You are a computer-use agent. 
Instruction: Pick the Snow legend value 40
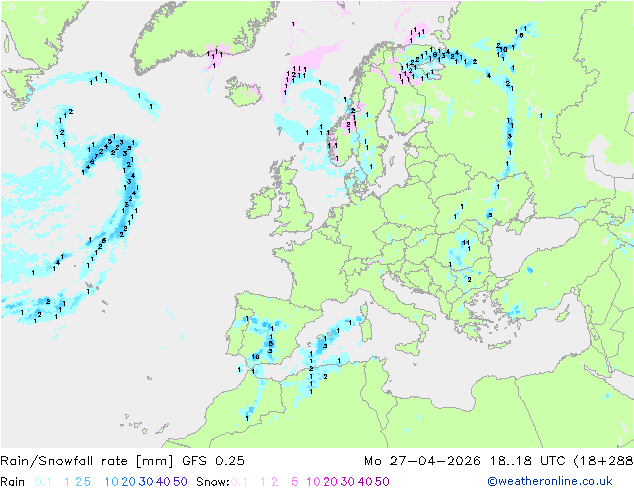[x=365, y=482]
